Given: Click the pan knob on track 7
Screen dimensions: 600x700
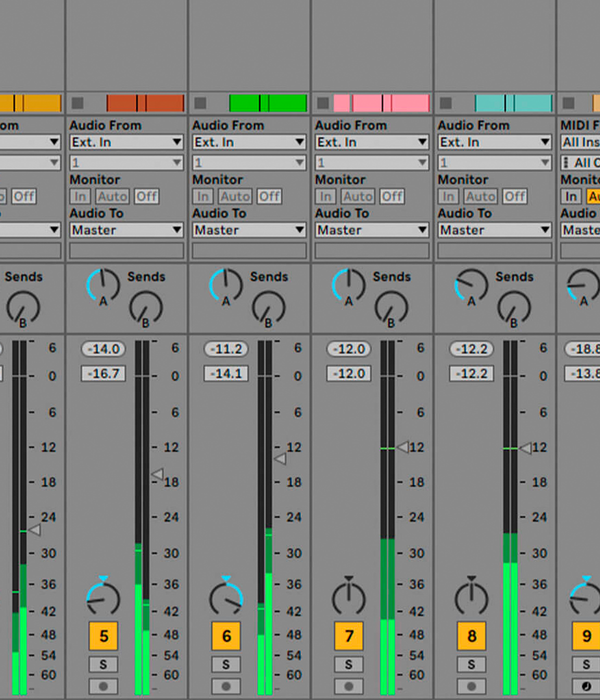Looking at the screenshot, I should [x=348, y=598].
